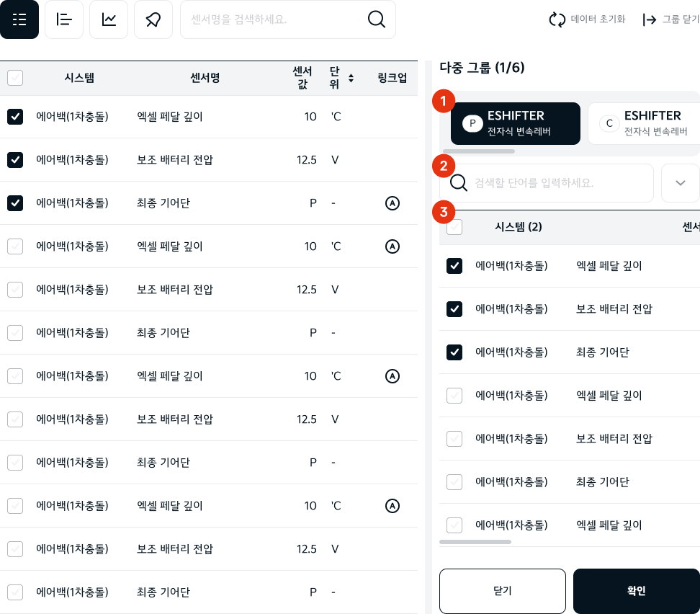The height and width of the screenshot is (614, 700).
Task: Click unit V in checked 보조 배터리 전압 row
Action: (335, 160)
